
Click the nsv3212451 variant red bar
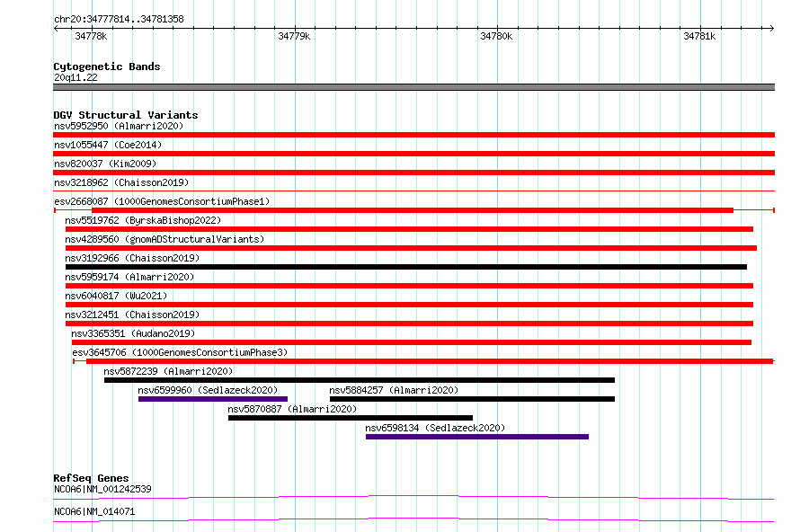tap(409, 324)
